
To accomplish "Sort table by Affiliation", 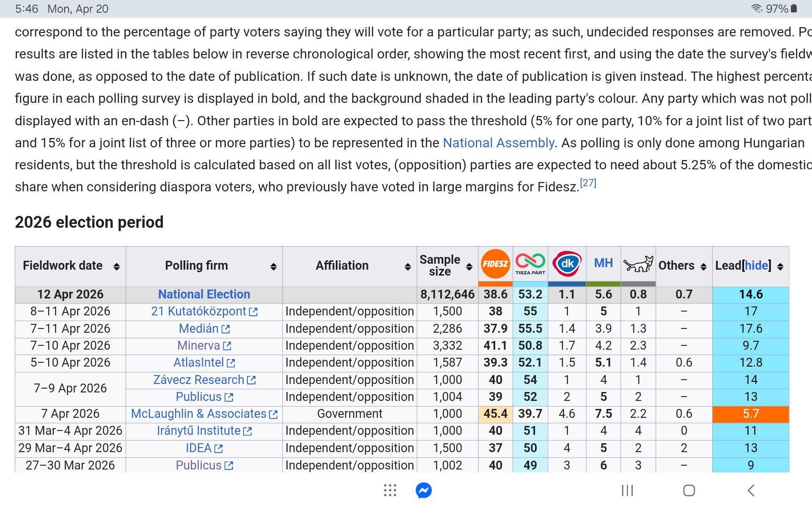I will 408,267.
